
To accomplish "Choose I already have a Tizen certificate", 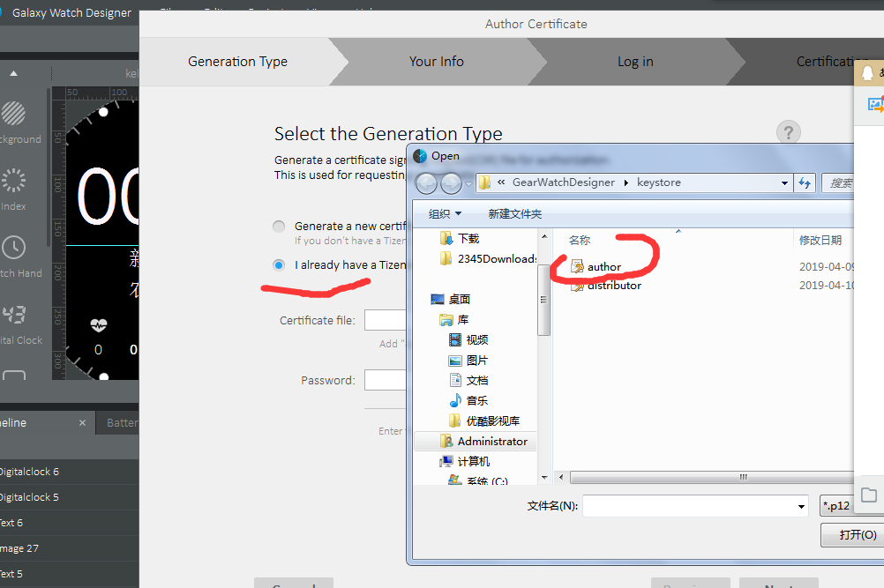I will tap(279, 264).
